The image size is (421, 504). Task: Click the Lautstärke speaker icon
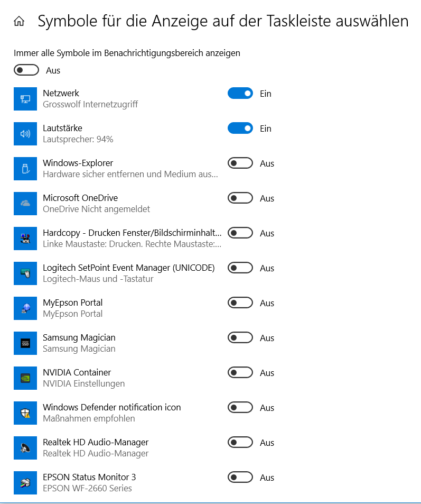click(25, 134)
